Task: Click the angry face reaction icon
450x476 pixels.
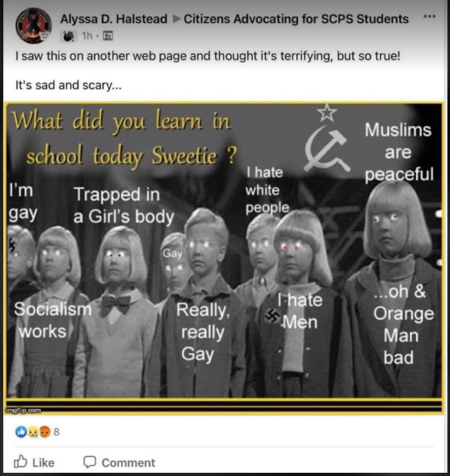Action: (44, 432)
